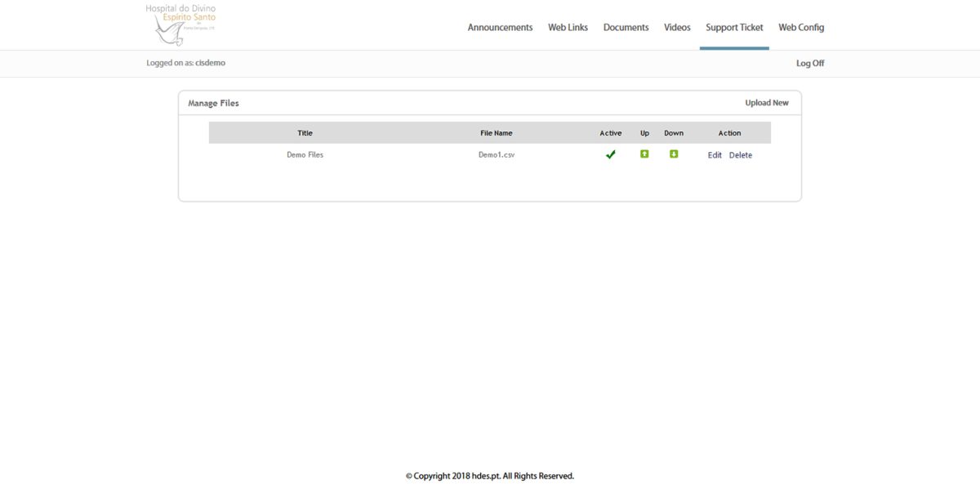Move Demo1.csv down with the green down arrow
This screenshot has width=980, height=490.
click(674, 154)
